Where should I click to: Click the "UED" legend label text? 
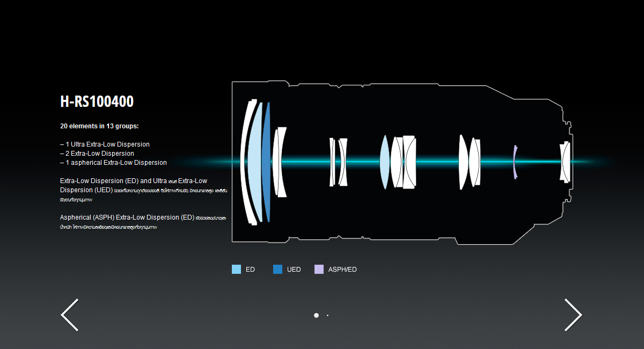[x=294, y=270]
